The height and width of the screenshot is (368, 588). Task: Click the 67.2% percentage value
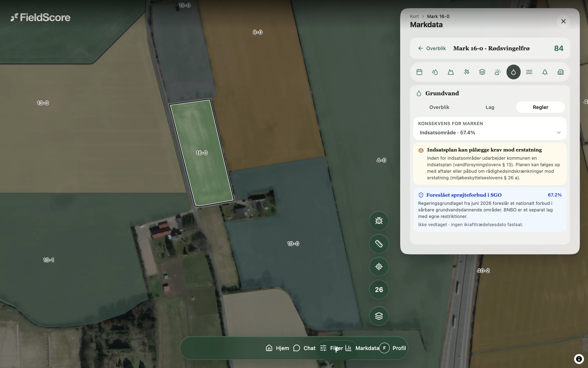[555, 195]
